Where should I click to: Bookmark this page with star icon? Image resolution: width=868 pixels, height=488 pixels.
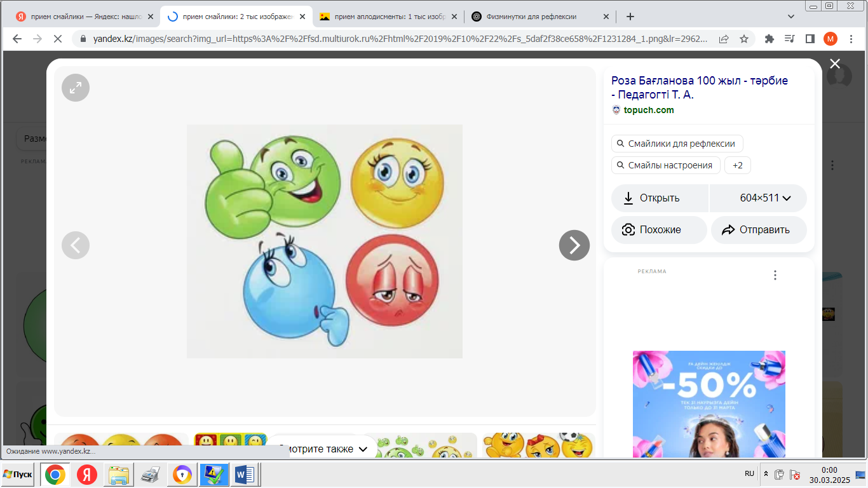coord(743,39)
